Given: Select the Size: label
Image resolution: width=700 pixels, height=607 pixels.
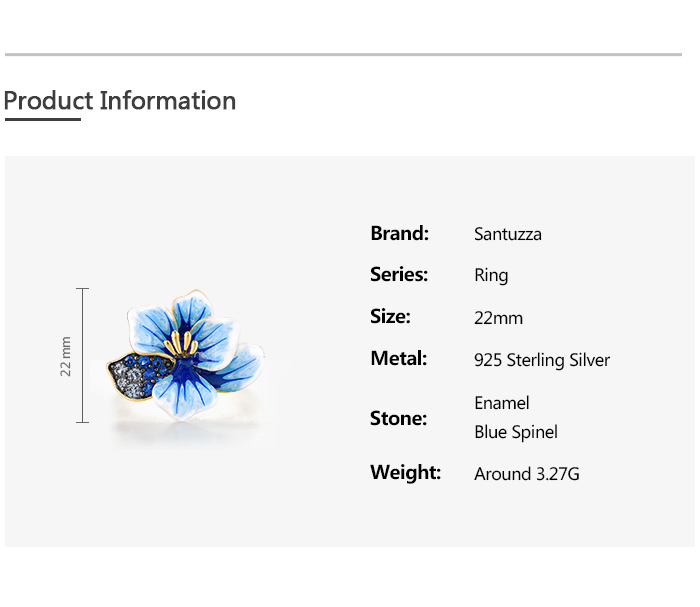Looking at the screenshot, I should click(390, 317).
